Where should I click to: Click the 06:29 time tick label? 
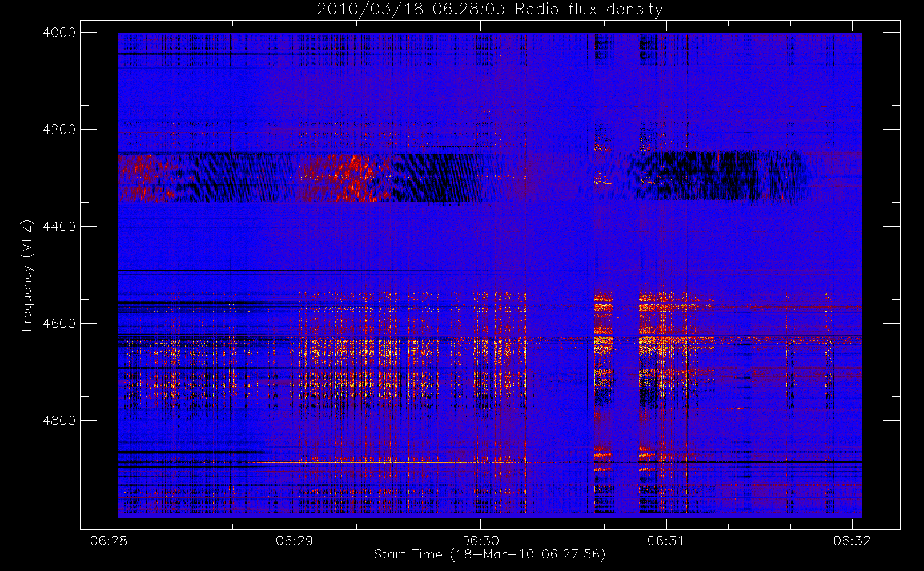[x=294, y=541]
